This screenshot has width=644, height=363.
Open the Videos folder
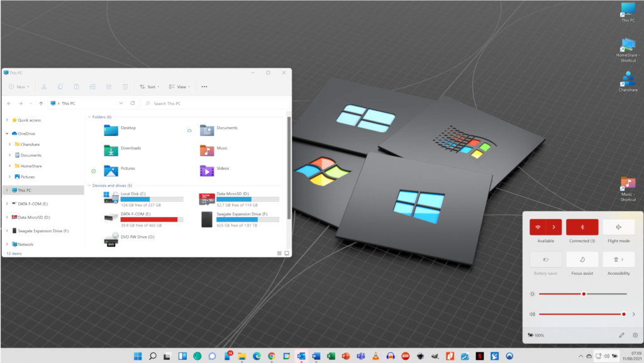click(214, 170)
